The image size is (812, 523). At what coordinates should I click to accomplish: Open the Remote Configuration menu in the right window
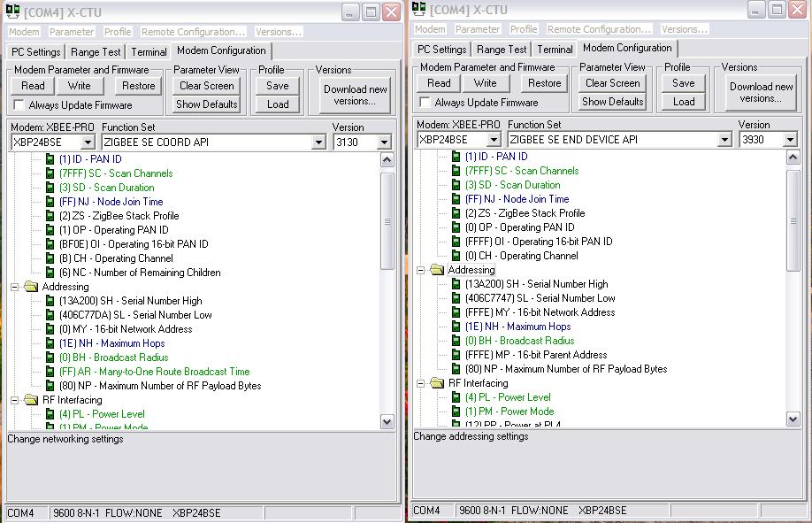pos(598,29)
